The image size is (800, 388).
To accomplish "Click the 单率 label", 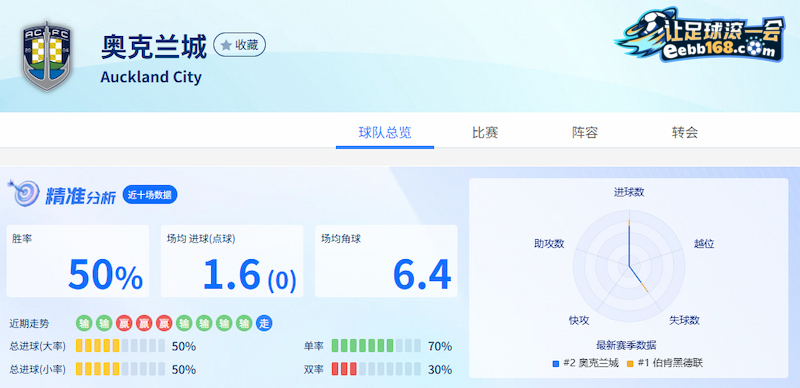I will pyautogui.click(x=314, y=346).
